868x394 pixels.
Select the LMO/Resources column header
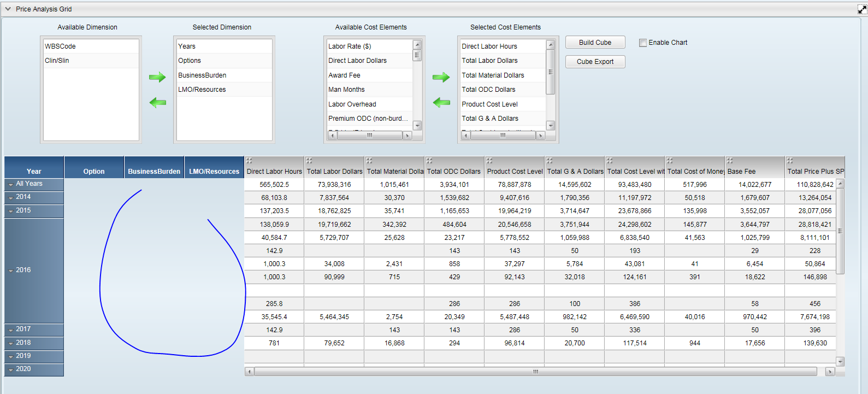click(x=214, y=171)
